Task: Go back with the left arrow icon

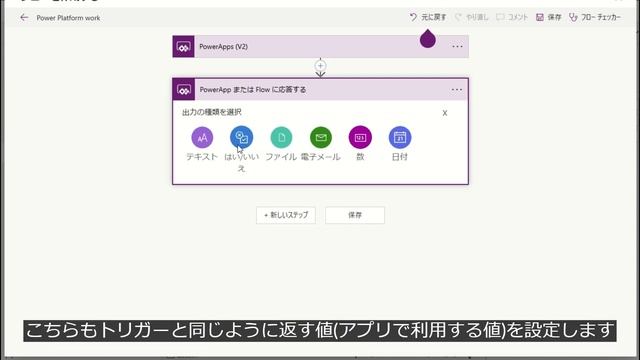Action: coord(24,18)
